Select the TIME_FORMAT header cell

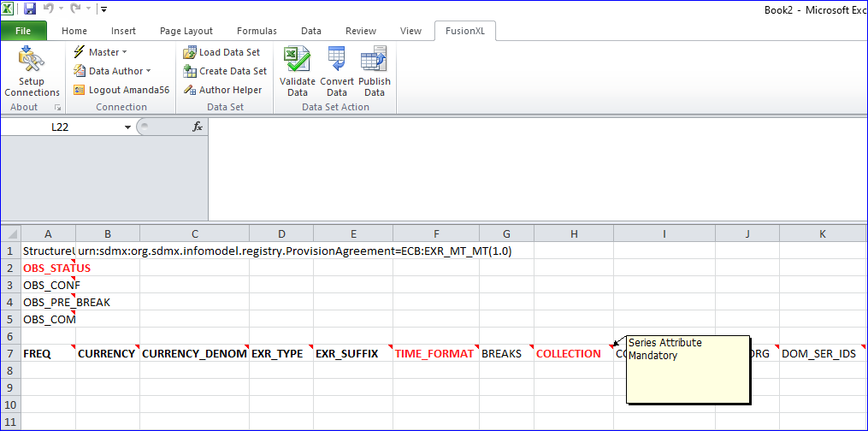point(436,353)
